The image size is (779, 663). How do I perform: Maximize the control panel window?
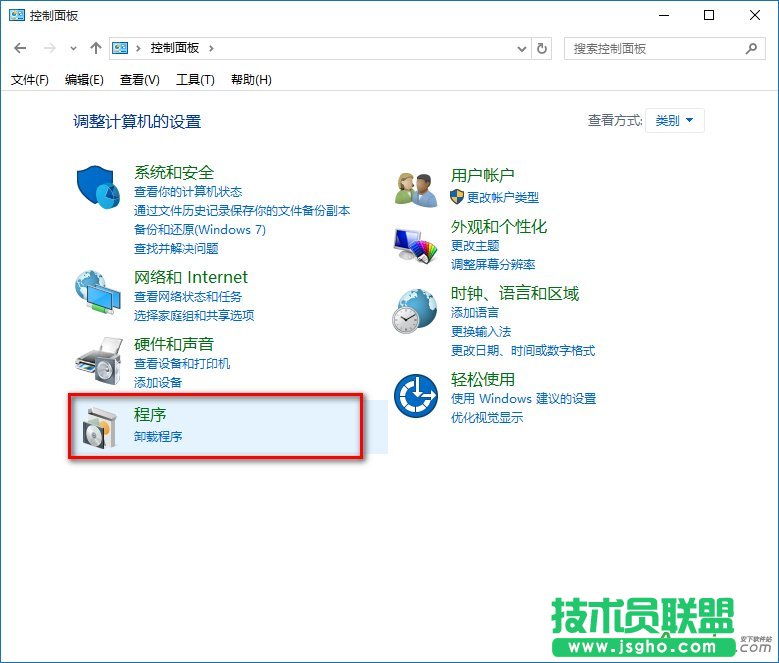click(709, 15)
